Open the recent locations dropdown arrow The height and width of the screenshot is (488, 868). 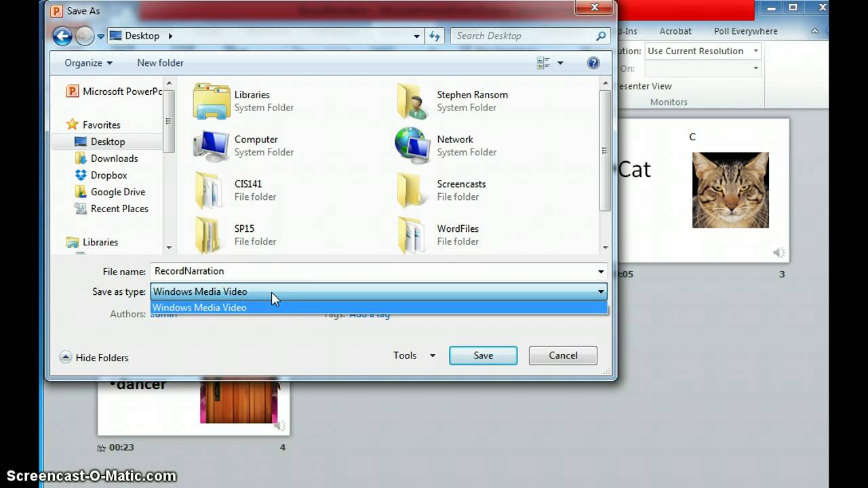click(100, 36)
